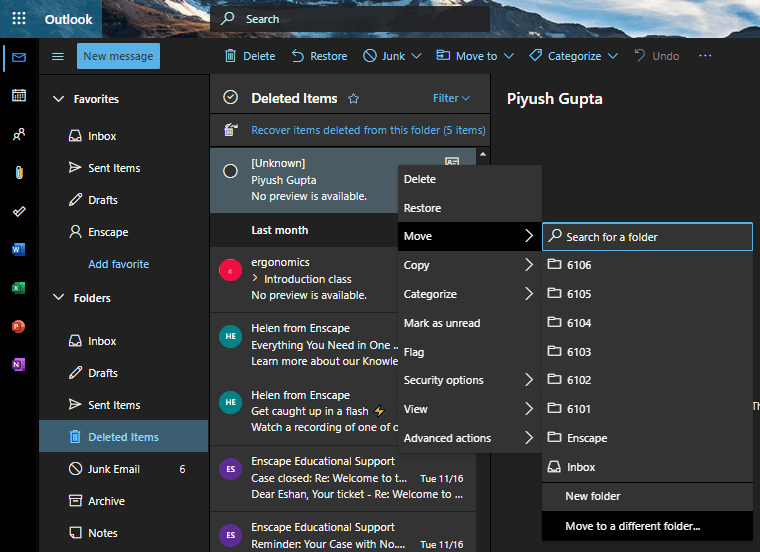
Task: Click Recover items deleted from this folder
Action: coord(368,130)
